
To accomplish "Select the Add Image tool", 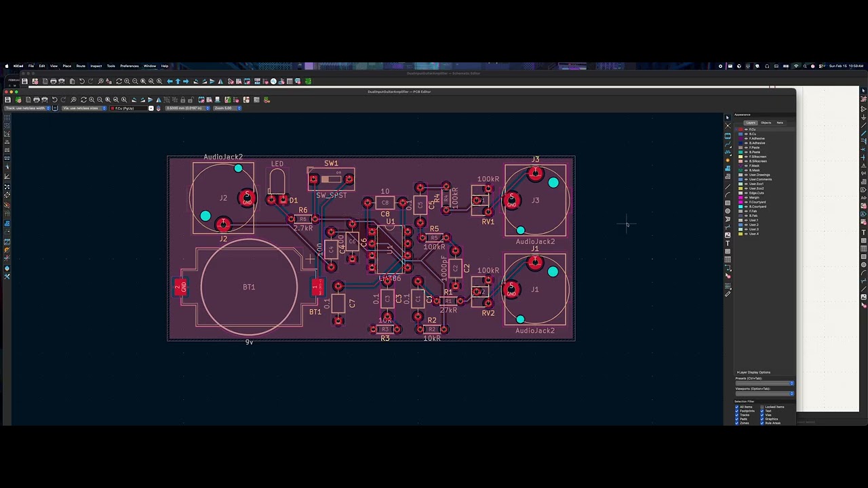I will (x=728, y=235).
